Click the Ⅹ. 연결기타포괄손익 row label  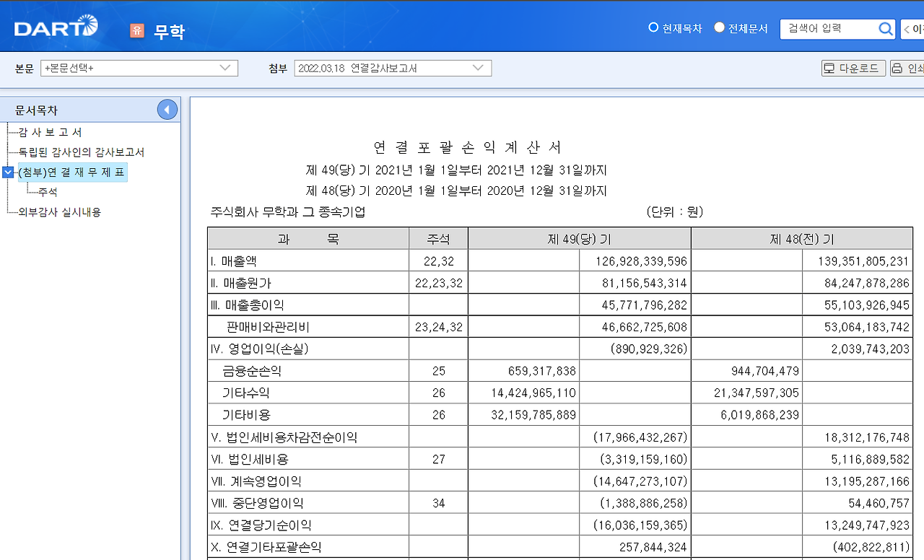click(x=266, y=547)
